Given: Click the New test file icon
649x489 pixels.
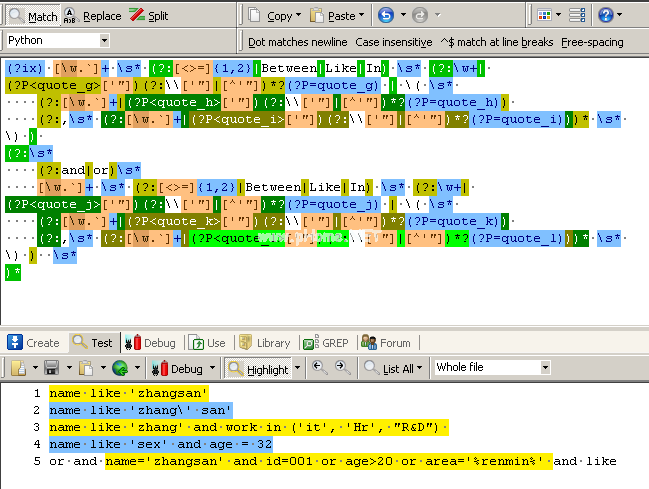Looking at the screenshot, I should pyautogui.click(x=16, y=368).
